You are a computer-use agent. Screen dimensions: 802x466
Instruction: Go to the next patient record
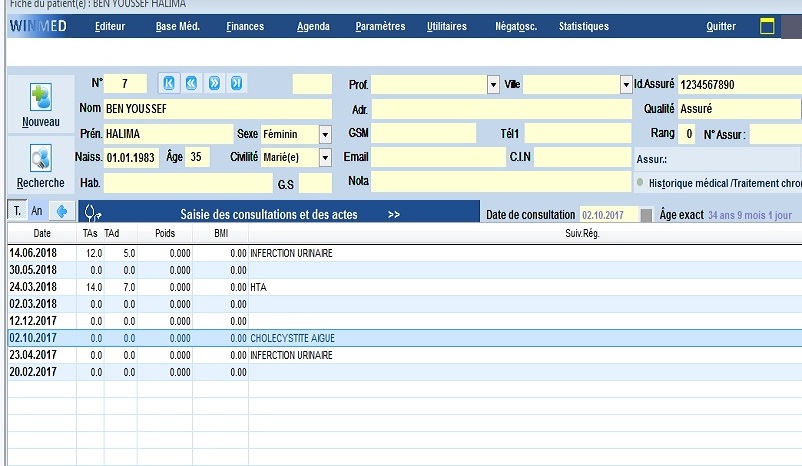(x=214, y=83)
